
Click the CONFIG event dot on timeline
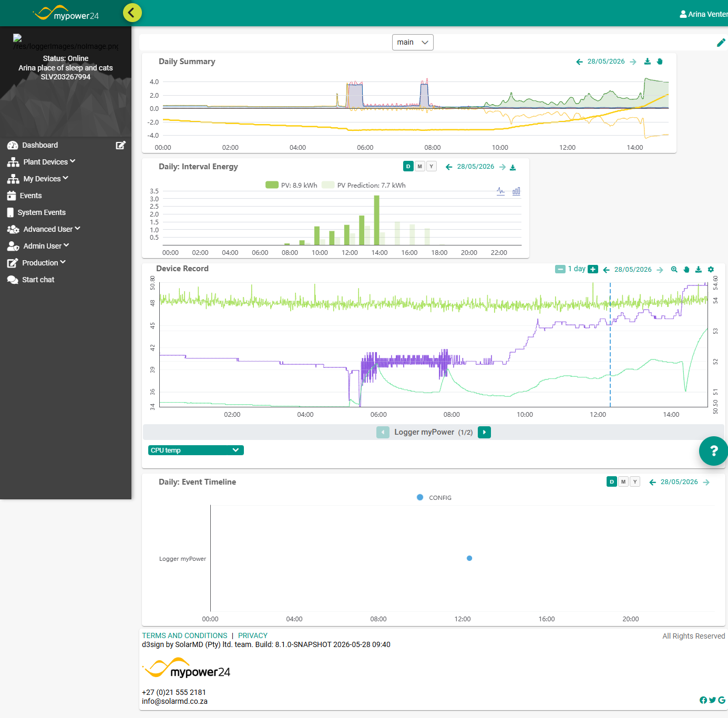click(x=469, y=558)
